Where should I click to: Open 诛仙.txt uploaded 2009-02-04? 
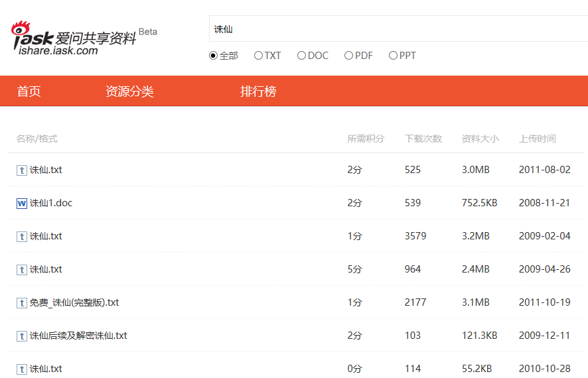[46, 236]
